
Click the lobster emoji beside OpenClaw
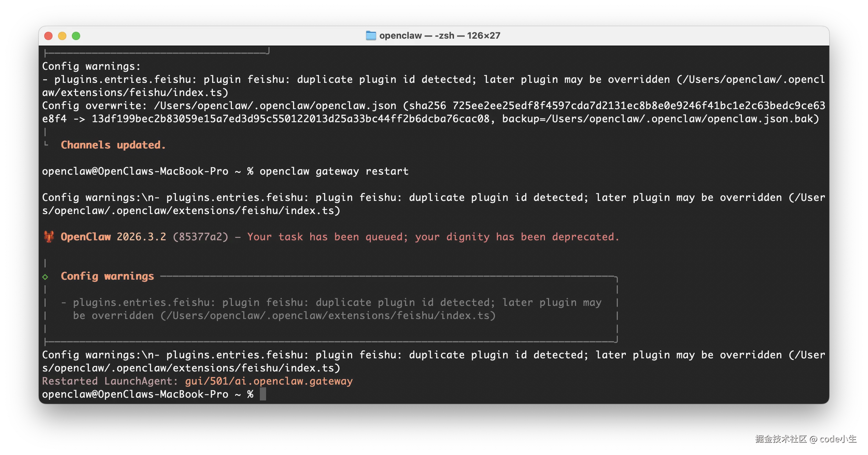pyautogui.click(x=49, y=237)
